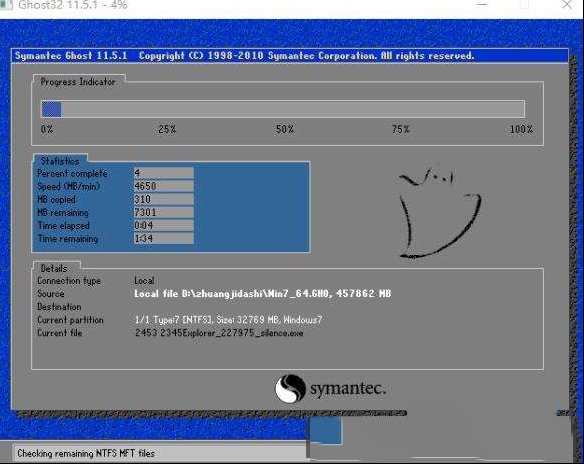
Task: Click the Current file label
Action: [x=60, y=333]
